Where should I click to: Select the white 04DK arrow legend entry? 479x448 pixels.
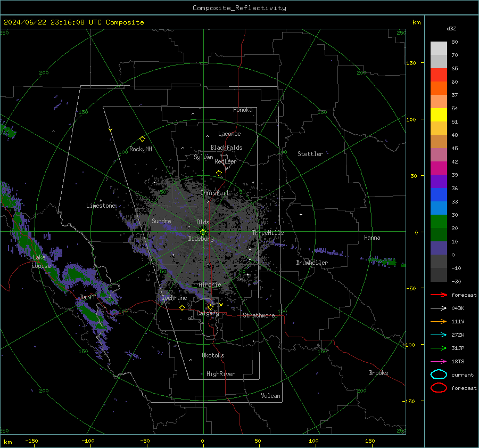pos(439,308)
